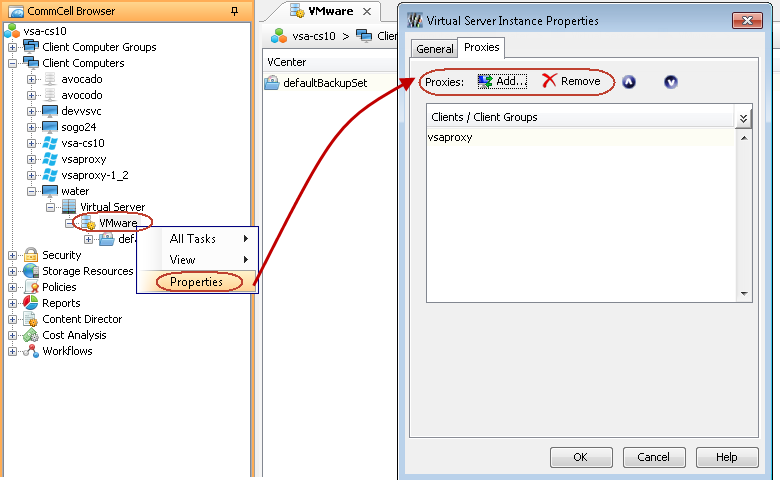Switch to the General tab
Viewport: 780px width, 480px height.
point(434,49)
